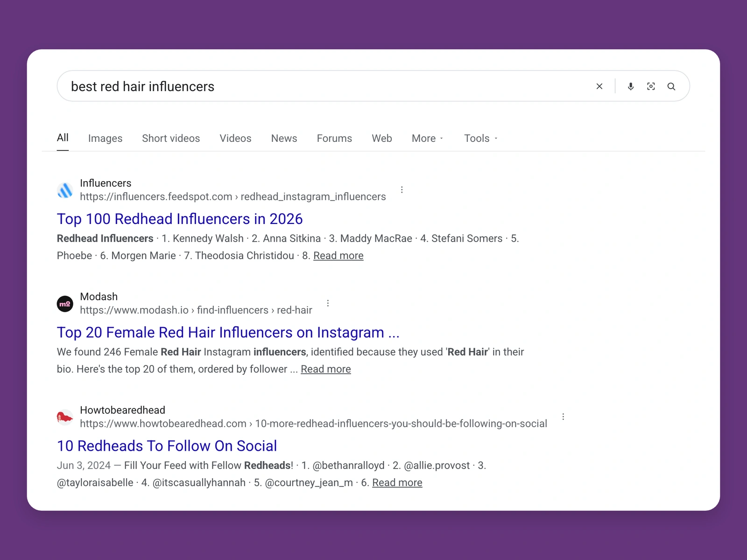Click Read more under Modash result
This screenshot has width=747, height=560.
[326, 369]
